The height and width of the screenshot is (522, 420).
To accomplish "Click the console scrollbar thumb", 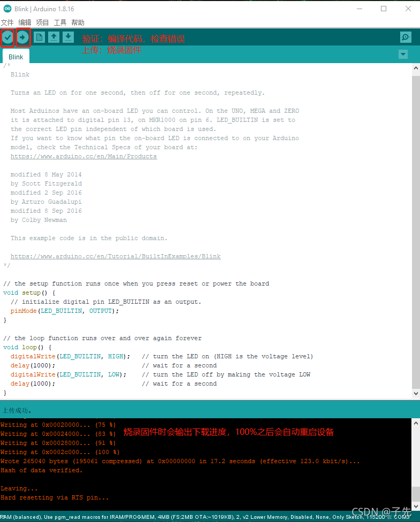I will coord(416,494).
